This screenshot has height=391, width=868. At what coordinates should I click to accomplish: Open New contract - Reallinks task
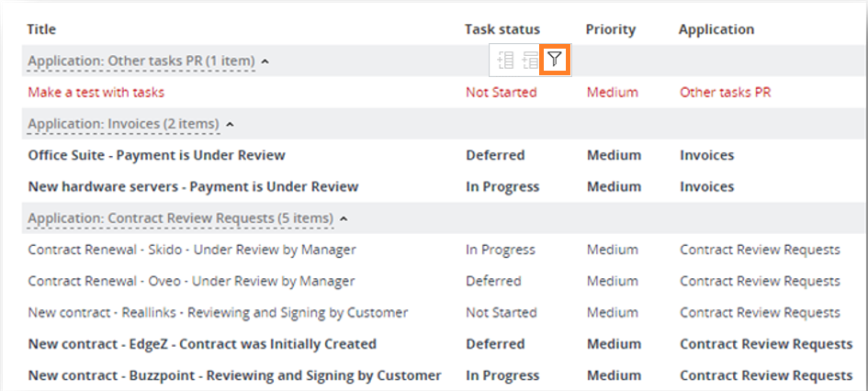coord(218,313)
